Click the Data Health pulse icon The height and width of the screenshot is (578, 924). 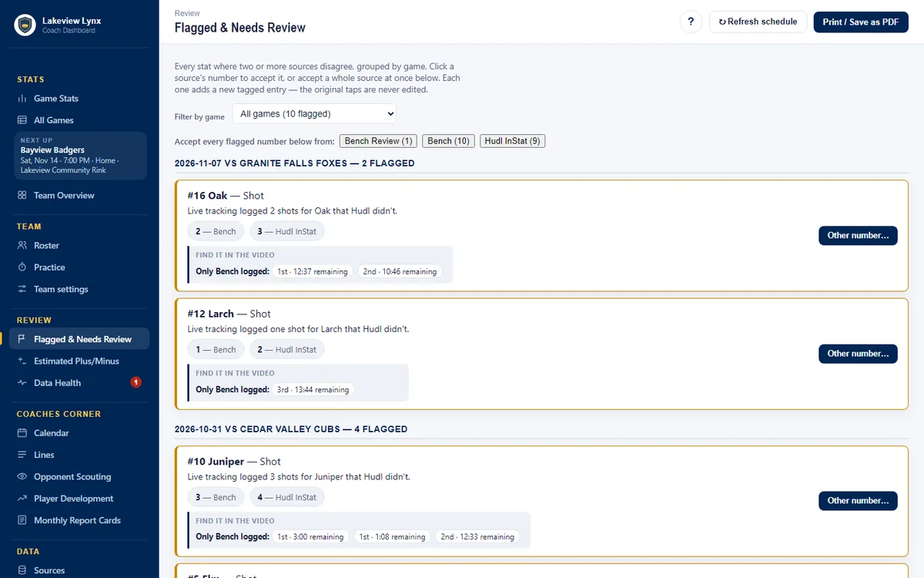coord(22,383)
